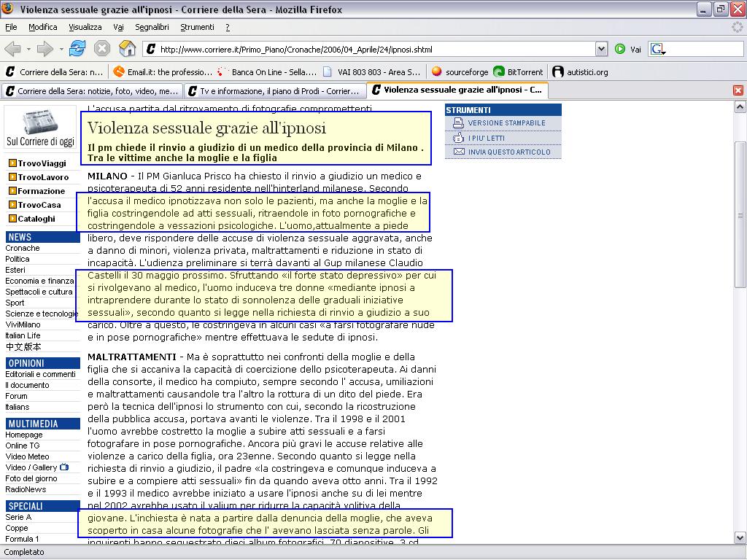Open the Video Meteo link
The height and width of the screenshot is (560, 747).
(27, 456)
